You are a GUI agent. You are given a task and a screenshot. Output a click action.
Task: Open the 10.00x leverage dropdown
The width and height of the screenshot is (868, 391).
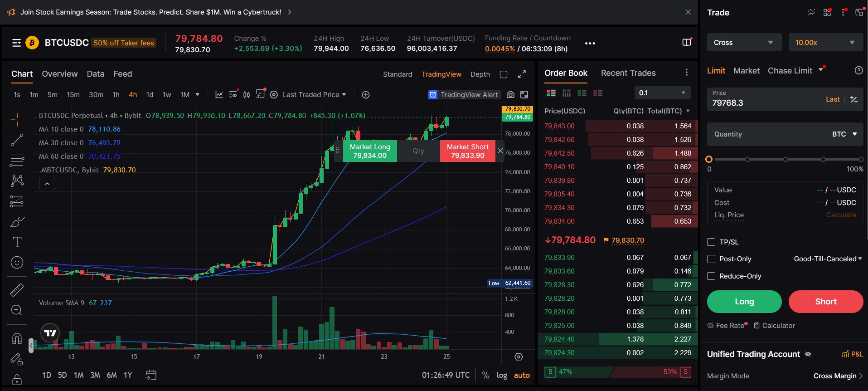tap(826, 42)
